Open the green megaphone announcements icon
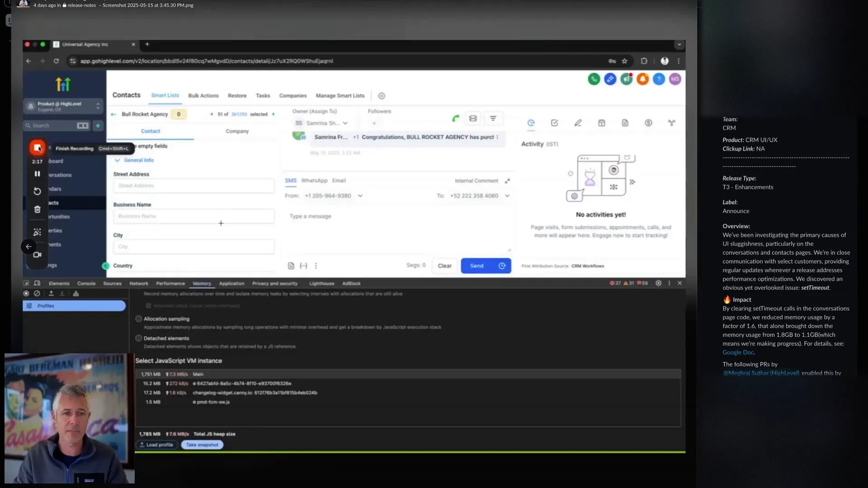 pos(626,79)
